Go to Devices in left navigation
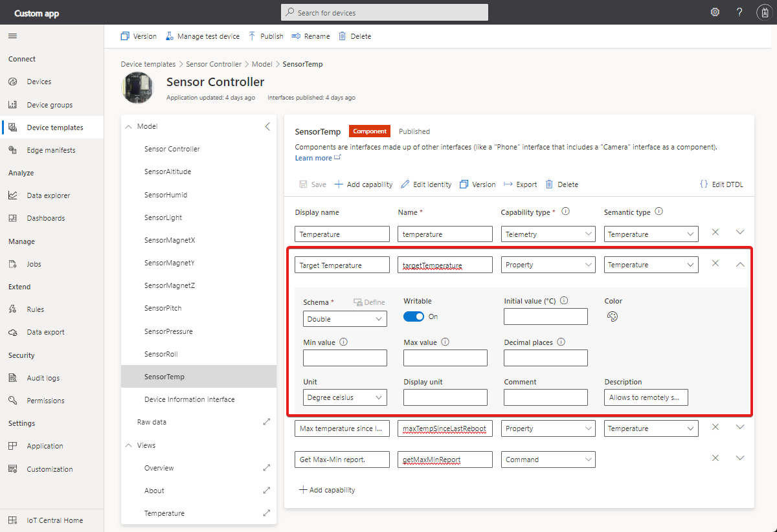 52,82
